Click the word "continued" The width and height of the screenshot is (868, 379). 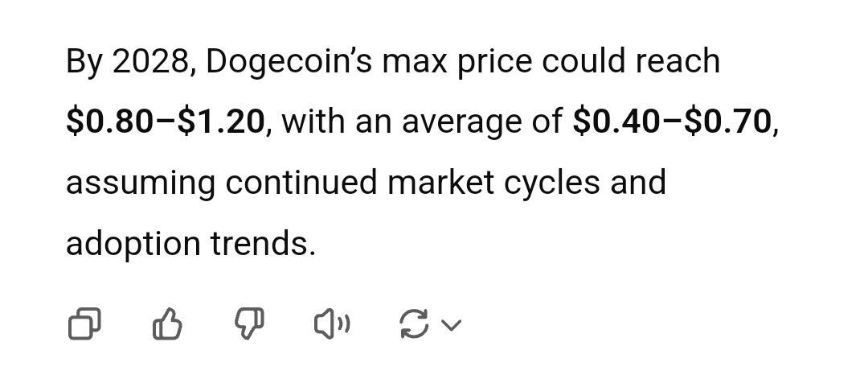tap(301, 182)
